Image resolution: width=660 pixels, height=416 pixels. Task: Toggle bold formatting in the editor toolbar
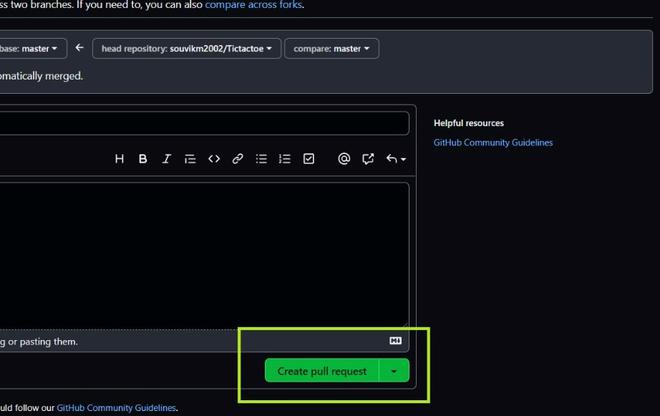pos(143,159)
